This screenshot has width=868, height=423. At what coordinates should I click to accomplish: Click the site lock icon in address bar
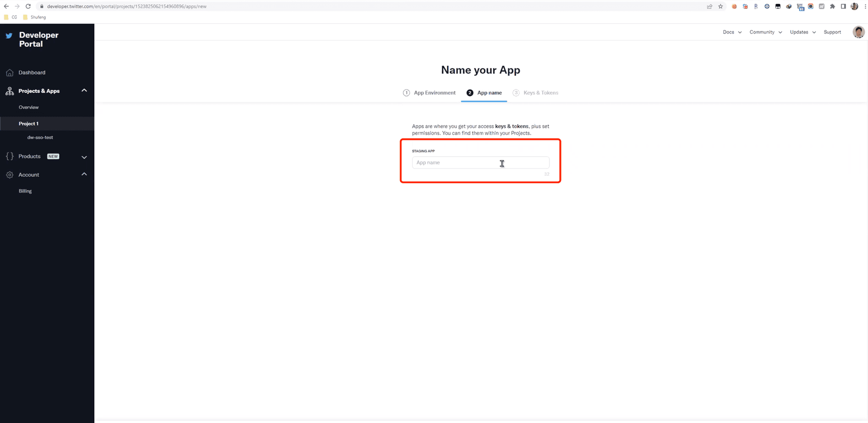pyautogui.click(x=41, y=7)
